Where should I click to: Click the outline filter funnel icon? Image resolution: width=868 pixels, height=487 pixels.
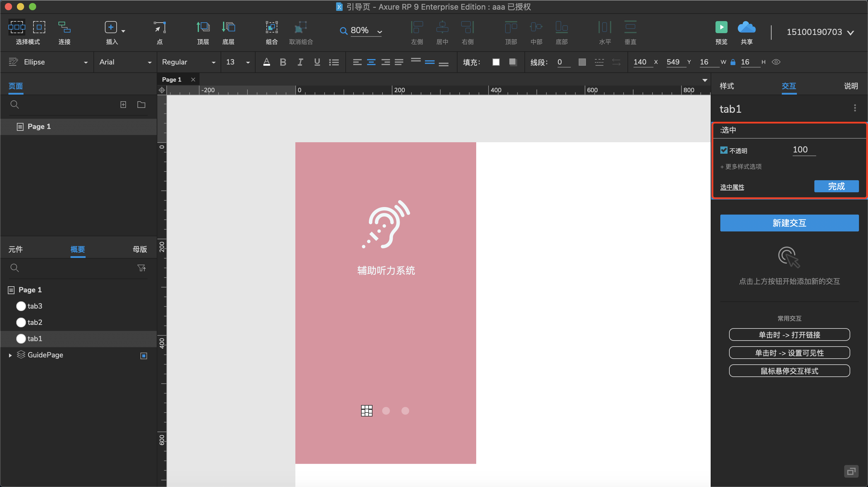[142, 268]
